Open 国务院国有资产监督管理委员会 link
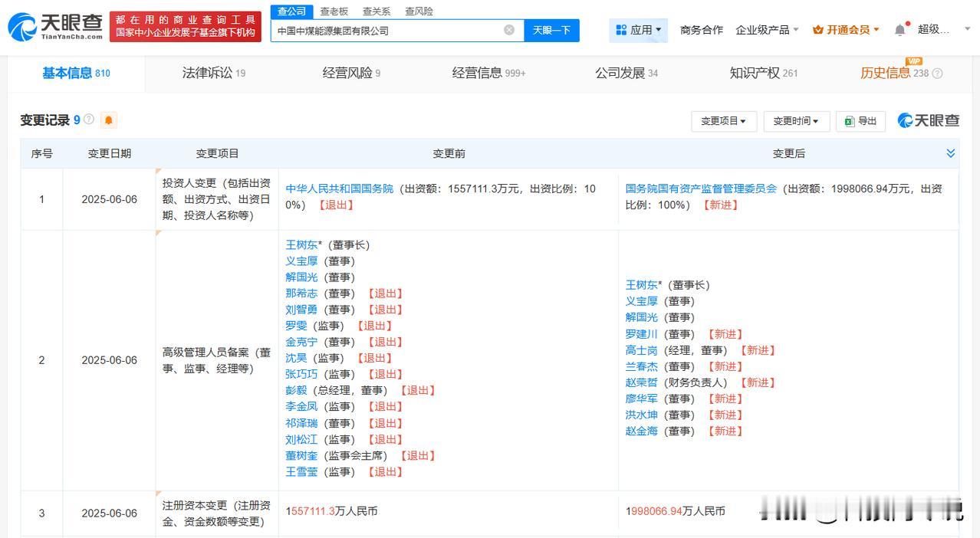 [702, 189]
